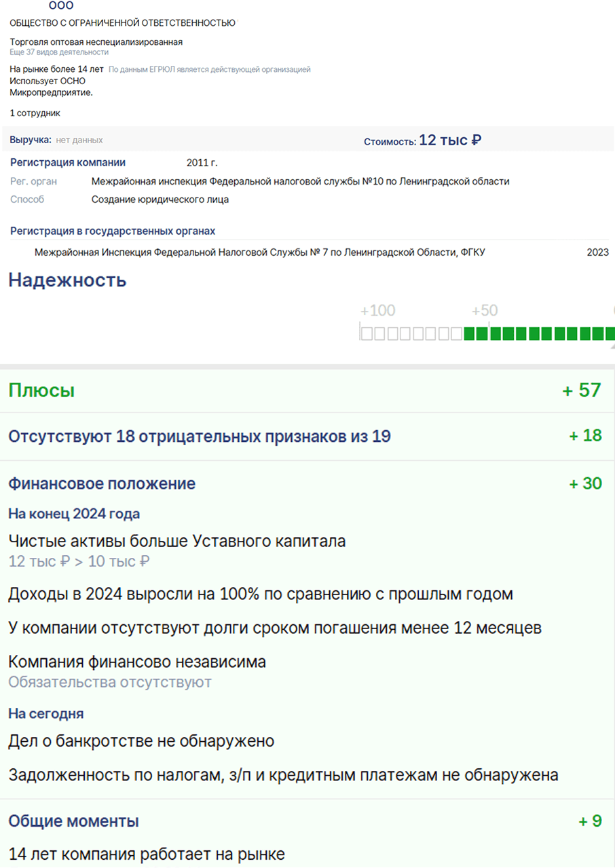Screen dimensions: 615x868
Task: Click the 'Плюсы' section header
Action: [41, 390]
